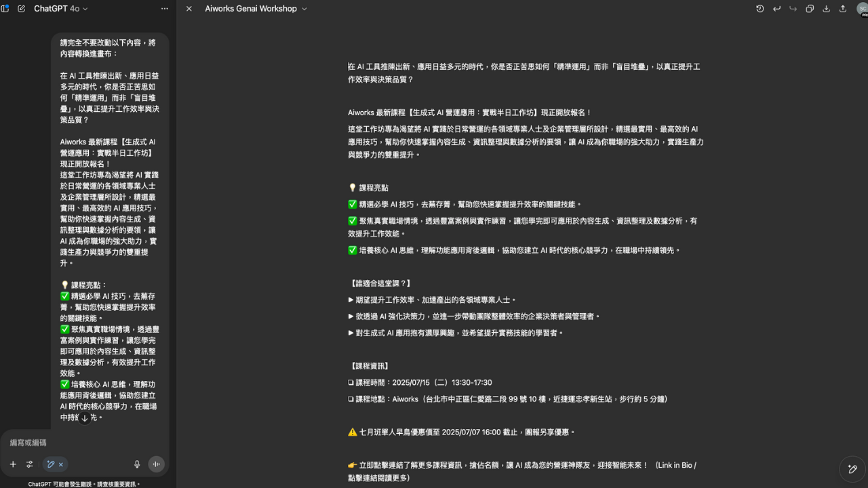Focus the 編寫或編碼 message input
The width and height of the screenshot is (868, 488).
tap(85, 443)
